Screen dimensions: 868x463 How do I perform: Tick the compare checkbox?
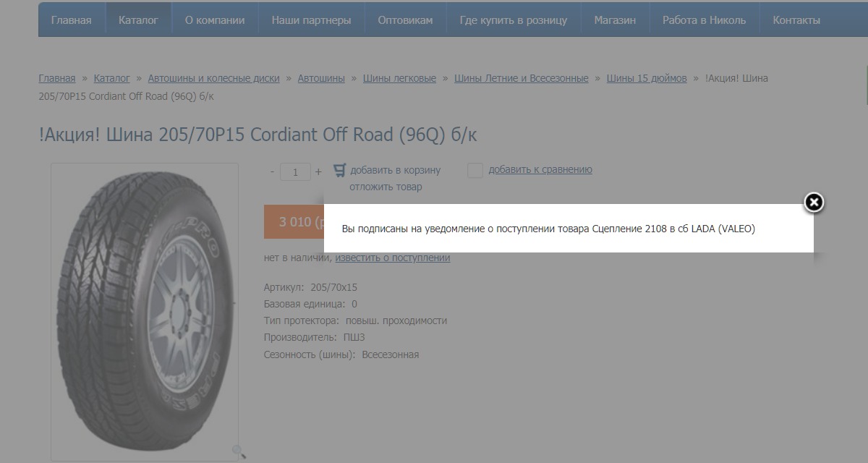[475, 171]
